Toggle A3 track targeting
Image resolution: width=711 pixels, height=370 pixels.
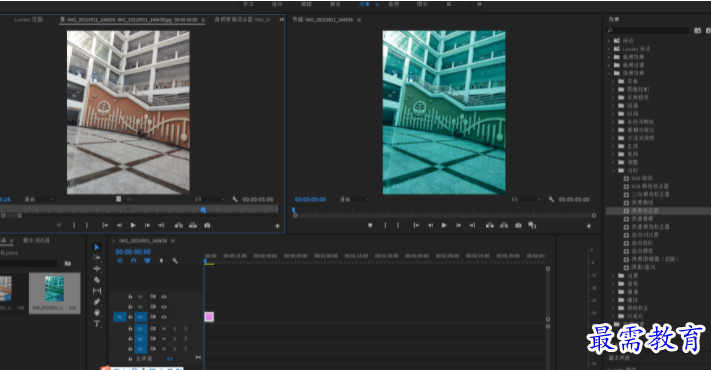click(x=140, y=349)
